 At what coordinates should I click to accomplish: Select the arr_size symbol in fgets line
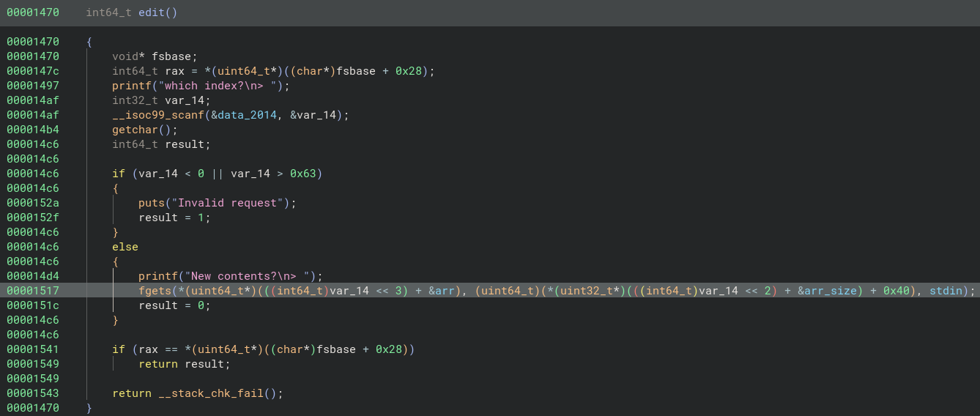829,291
